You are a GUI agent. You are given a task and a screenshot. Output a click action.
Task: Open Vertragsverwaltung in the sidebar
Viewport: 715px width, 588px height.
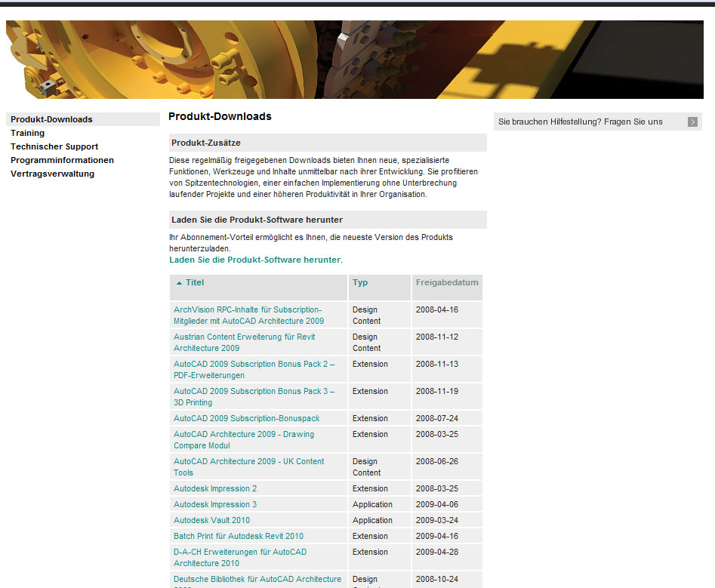coord(52,174)
